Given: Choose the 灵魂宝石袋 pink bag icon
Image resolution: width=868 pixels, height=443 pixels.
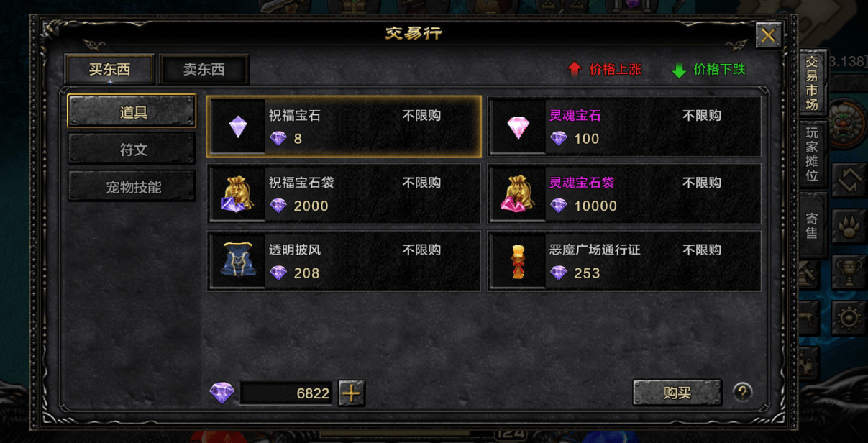Looking at the screenshot, I should [518, 194].
